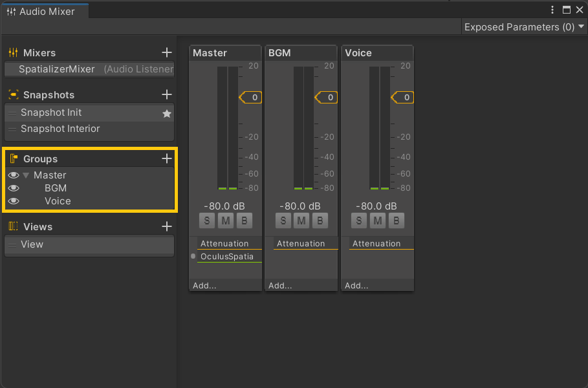Click the drag handle of Snapshot Interior
Image resolution: width=588 pixels, height=388 pixels.
coord(12,129)
